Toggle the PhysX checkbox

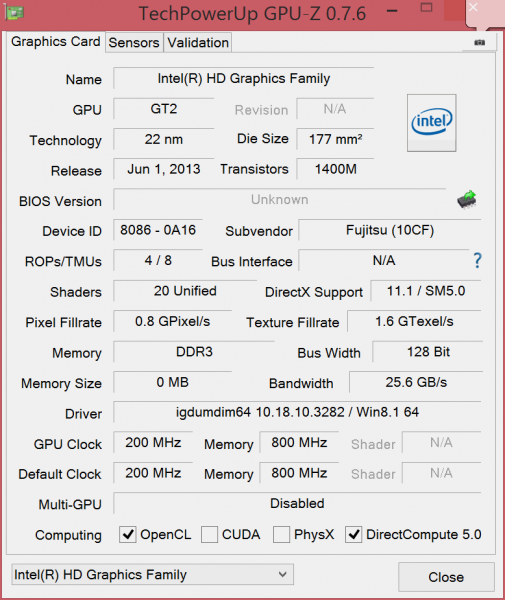281,534
